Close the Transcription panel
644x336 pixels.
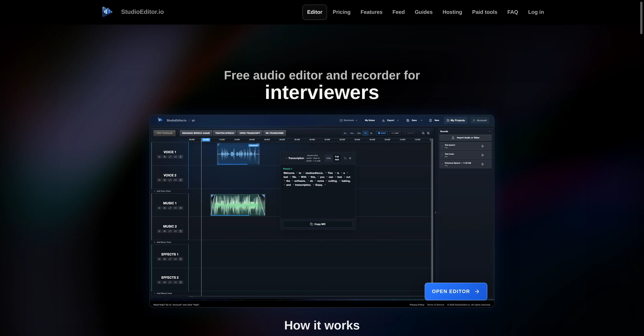[350, 158]
